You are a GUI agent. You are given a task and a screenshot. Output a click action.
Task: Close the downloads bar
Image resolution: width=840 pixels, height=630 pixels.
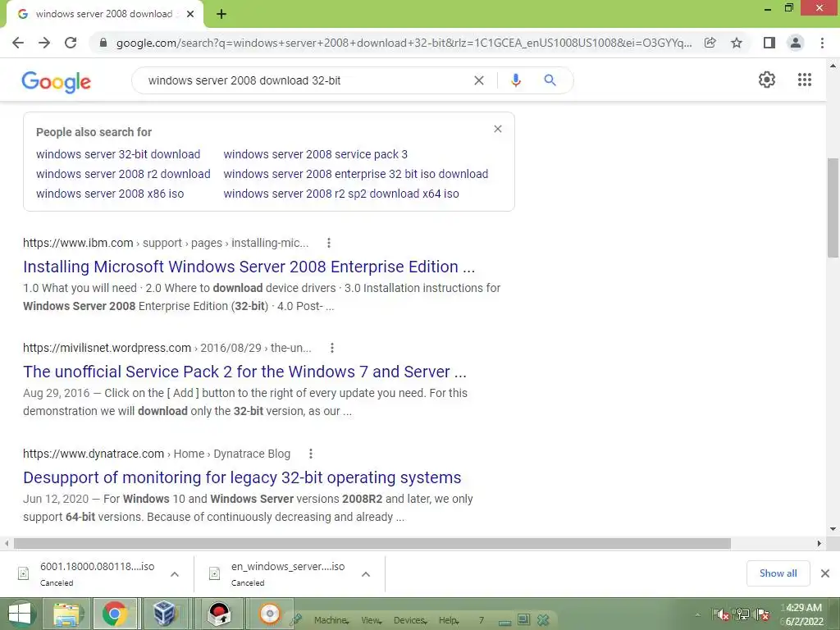click(x=825, y=573)
